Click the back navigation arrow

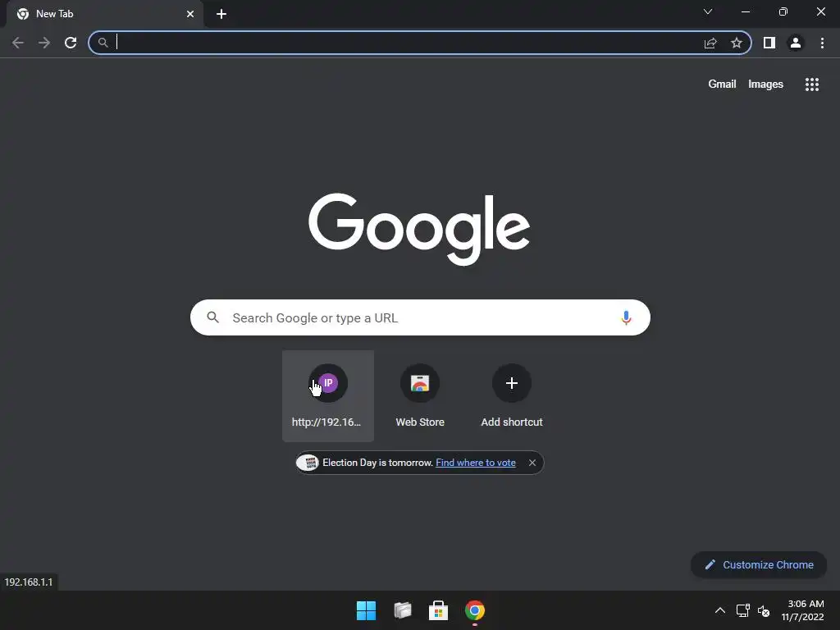(x=18, y=43)
